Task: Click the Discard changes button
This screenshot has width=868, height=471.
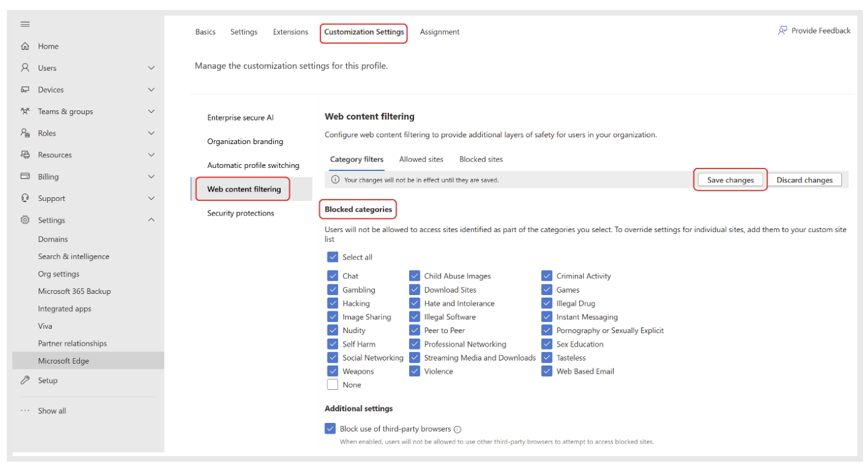Action: tap(804, 180)
